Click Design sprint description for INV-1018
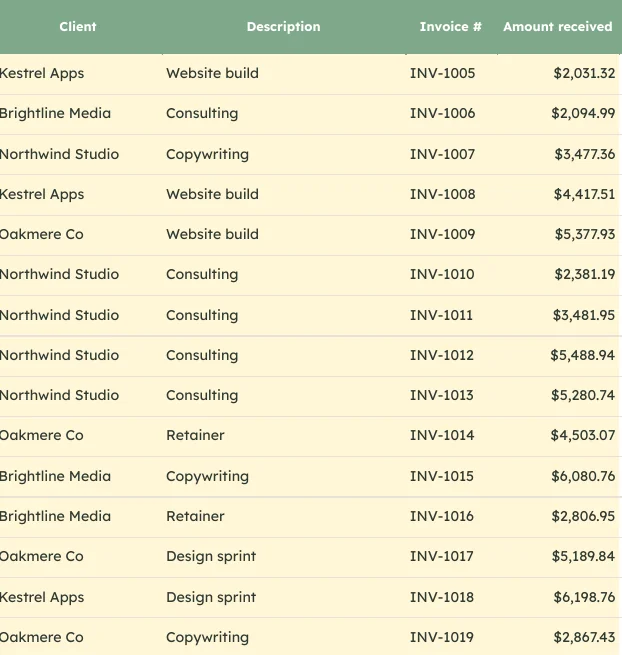This screenshot has width=622, height=655. click(x=211, y=598)
